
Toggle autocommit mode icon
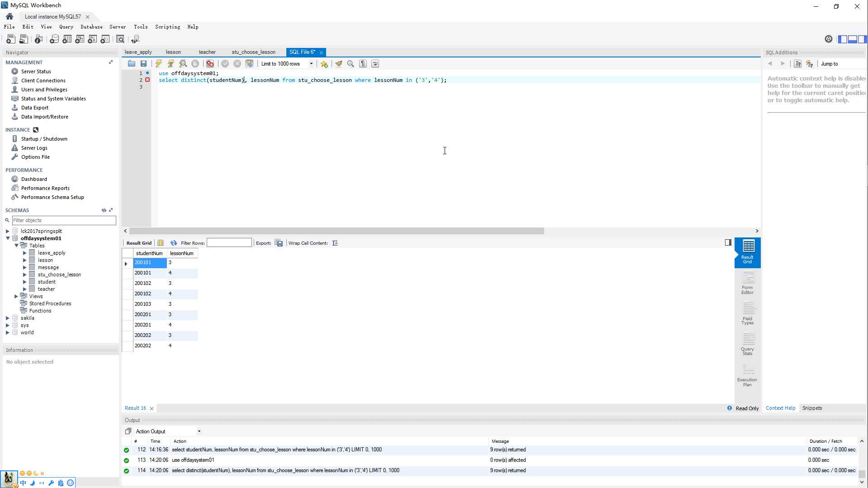(x=249, y=64)
